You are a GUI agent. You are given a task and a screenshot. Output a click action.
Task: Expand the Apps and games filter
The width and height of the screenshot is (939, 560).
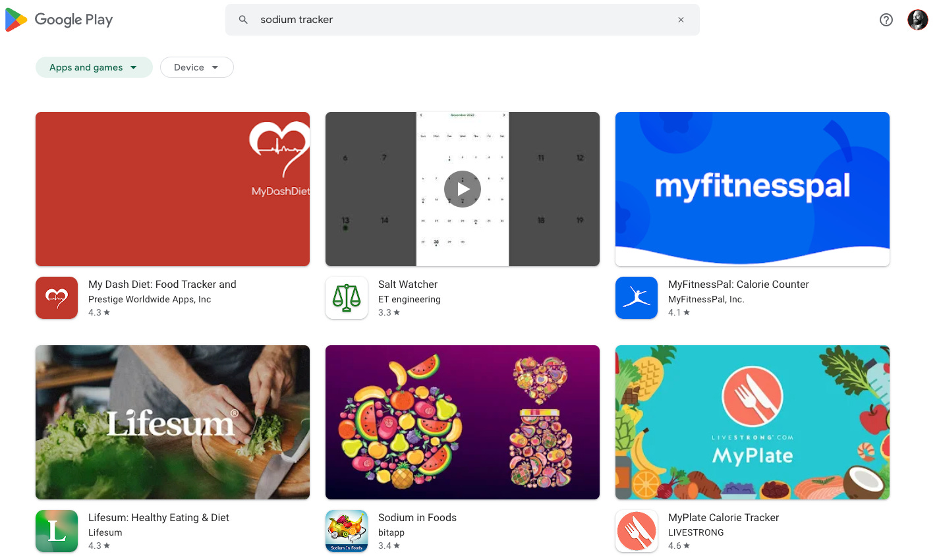[x=94, y=67]
